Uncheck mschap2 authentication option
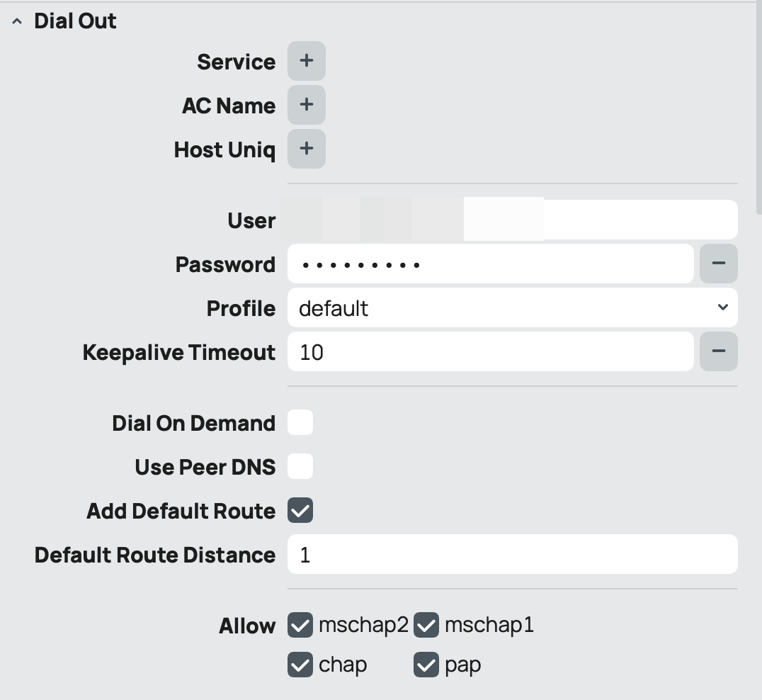This screenshot has width=762, height=700. coord(300,626)
